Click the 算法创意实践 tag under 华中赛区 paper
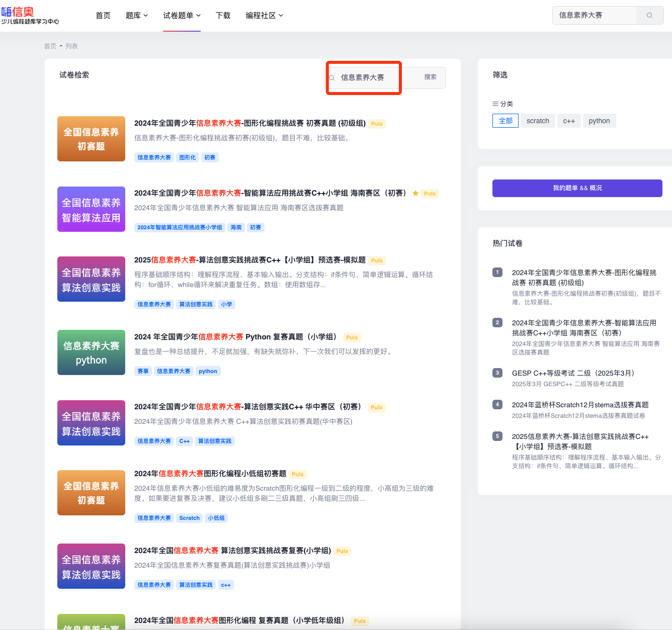672x630 pixels. pos(215,441)
